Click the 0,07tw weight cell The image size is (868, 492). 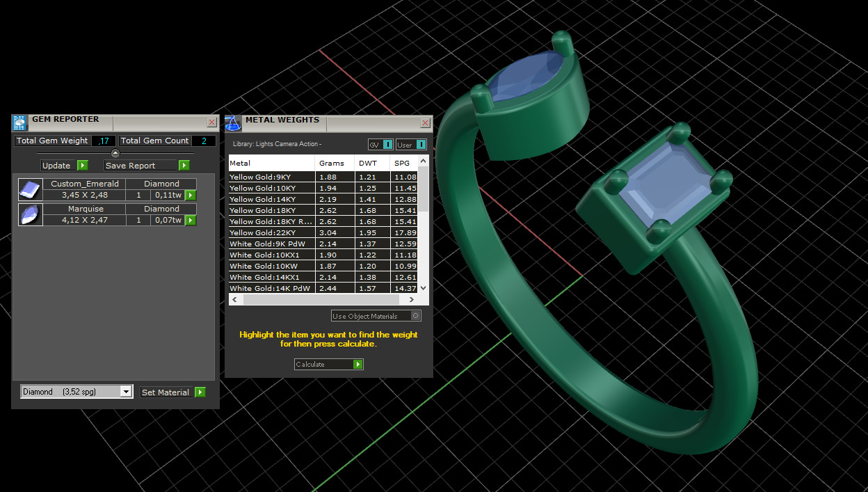point(168,221)
